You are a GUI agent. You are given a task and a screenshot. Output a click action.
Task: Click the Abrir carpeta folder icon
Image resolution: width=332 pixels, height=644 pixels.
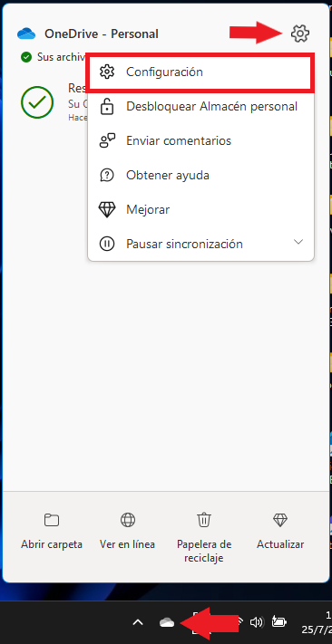point(52,520)
